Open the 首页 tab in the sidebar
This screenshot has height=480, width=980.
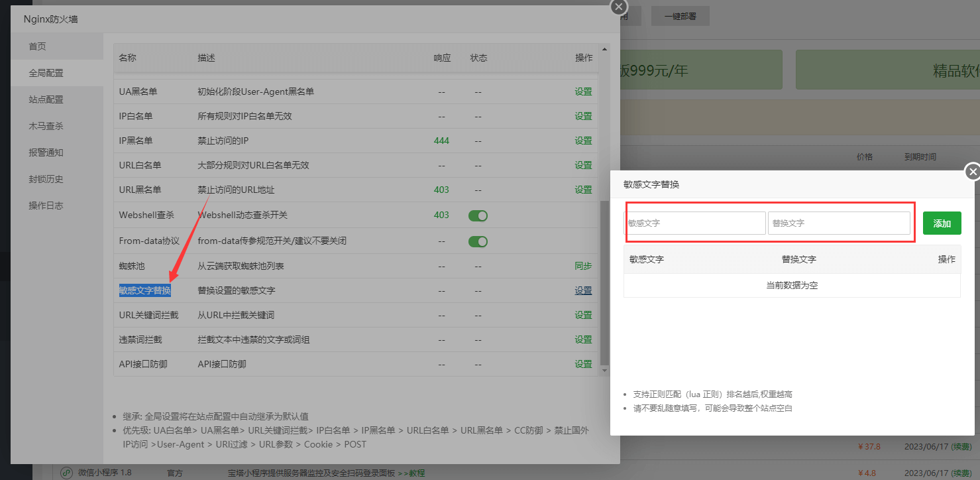click(57, 46)
